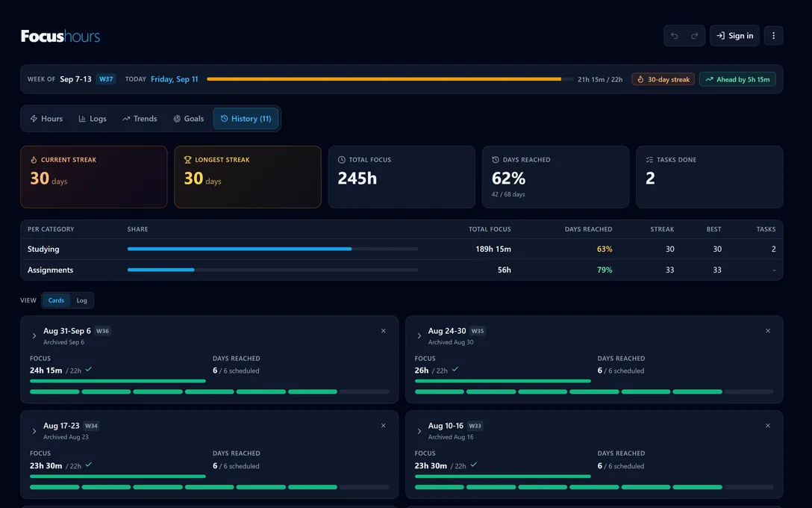Switch to the Goals tab
Image resolution: width=812 pixels, height=508 pixels.
[188, 119]
